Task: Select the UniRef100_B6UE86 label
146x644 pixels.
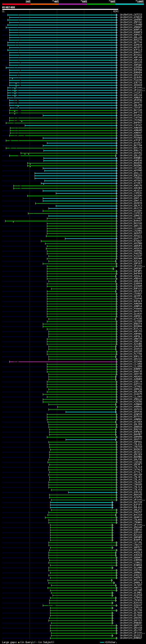Action: [131, 163]
